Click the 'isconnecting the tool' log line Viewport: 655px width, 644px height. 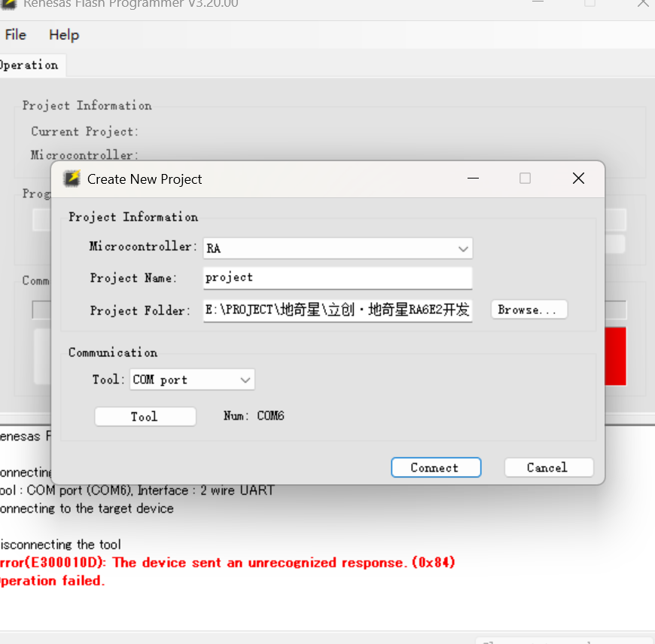click(x=60, y=544)
